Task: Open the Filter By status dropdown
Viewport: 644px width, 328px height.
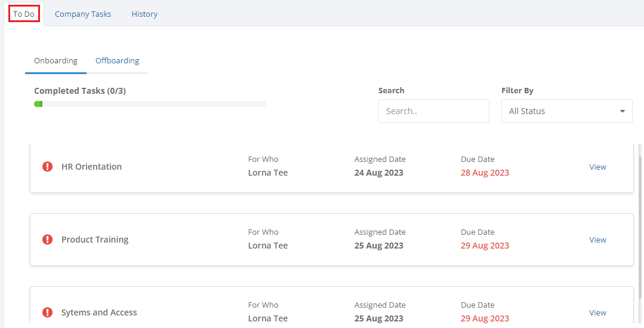Action: pyautogui.click(x=566, y=111)
